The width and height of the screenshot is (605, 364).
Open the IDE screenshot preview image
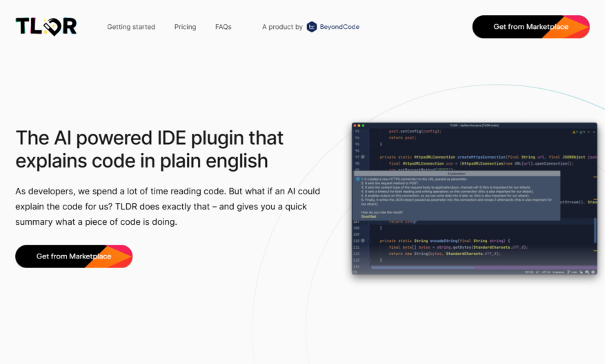475,199
